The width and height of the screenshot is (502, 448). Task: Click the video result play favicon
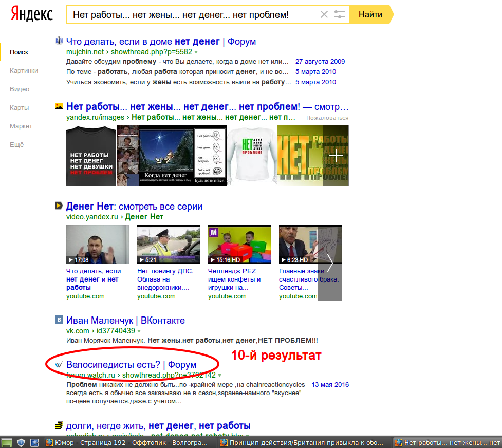tap(59, 206)
